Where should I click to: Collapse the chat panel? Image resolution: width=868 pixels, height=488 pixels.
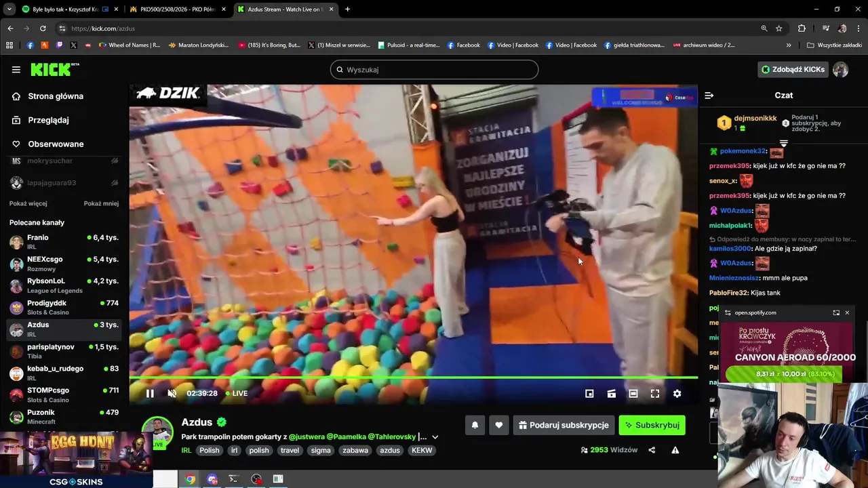pyautogui.click(x=709, y=96)
